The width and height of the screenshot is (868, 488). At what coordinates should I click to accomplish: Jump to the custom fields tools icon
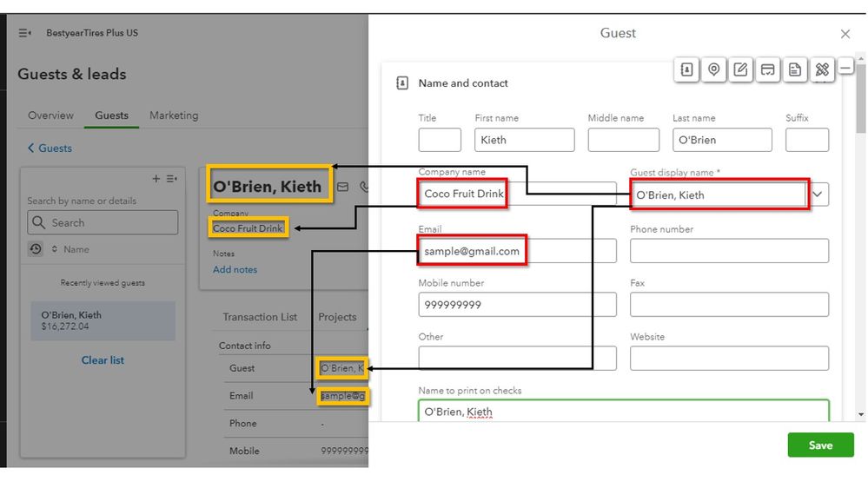click(x=822, y=69)
